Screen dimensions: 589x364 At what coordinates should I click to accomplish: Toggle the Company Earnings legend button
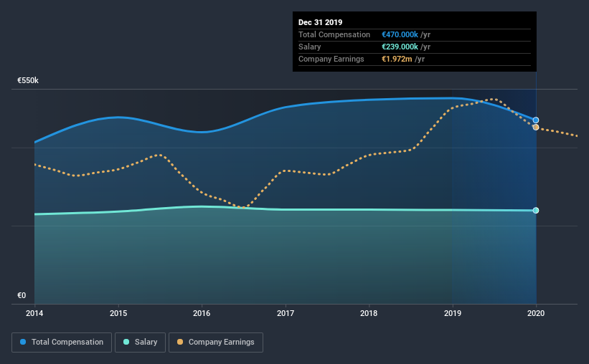[x=216, y=343]
